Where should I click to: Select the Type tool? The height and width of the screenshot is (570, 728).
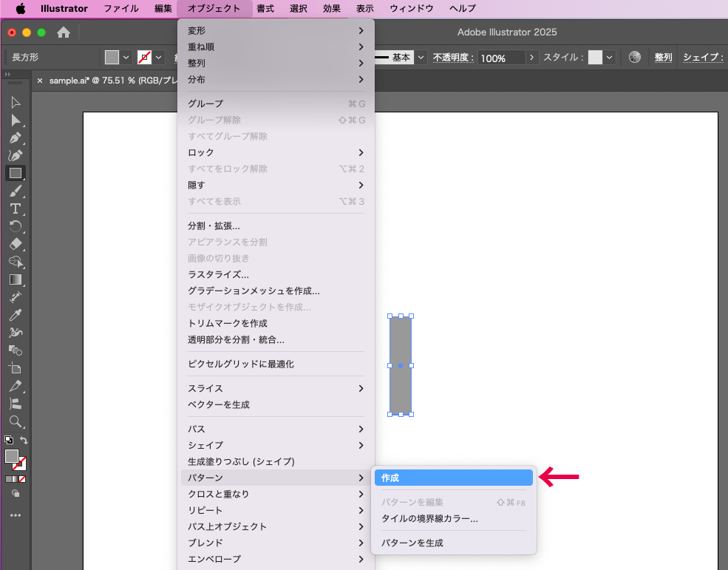pos(16,208)
